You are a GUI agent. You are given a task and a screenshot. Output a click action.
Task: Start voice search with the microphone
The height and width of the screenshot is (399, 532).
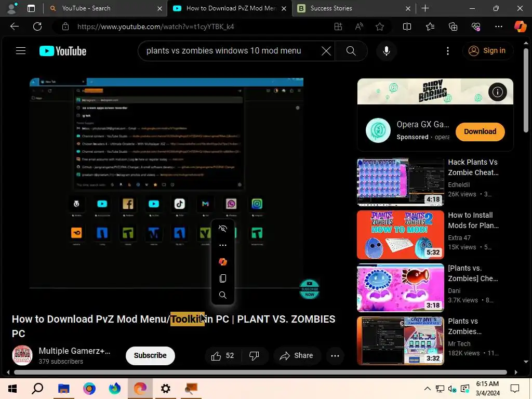386,51
